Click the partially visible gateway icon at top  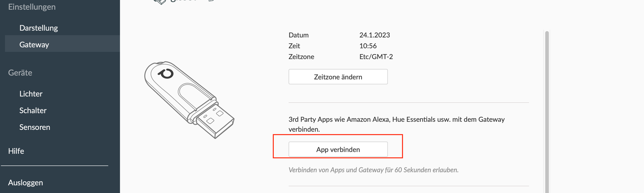[160, 2]
